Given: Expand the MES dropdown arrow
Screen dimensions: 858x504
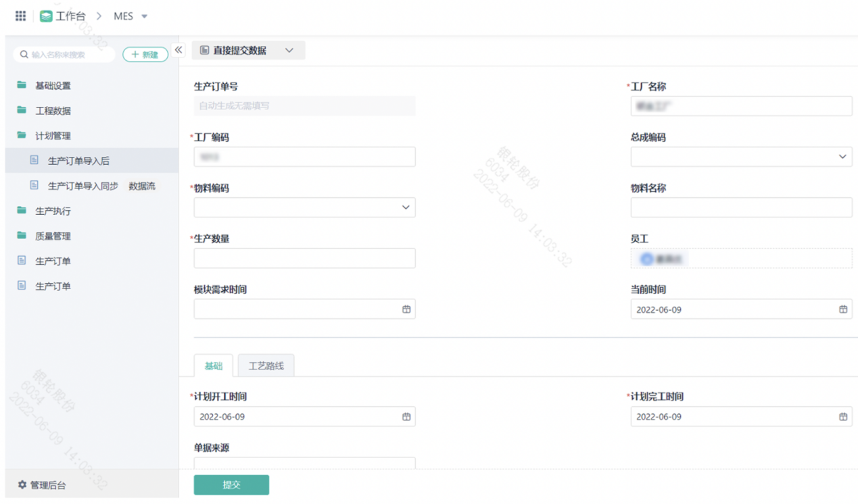Looking at the screenshot, I should tap(144, 16).
